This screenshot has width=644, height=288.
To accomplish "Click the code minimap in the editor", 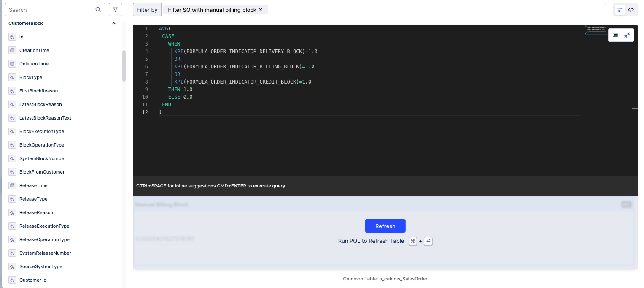I will coord(595,30).
